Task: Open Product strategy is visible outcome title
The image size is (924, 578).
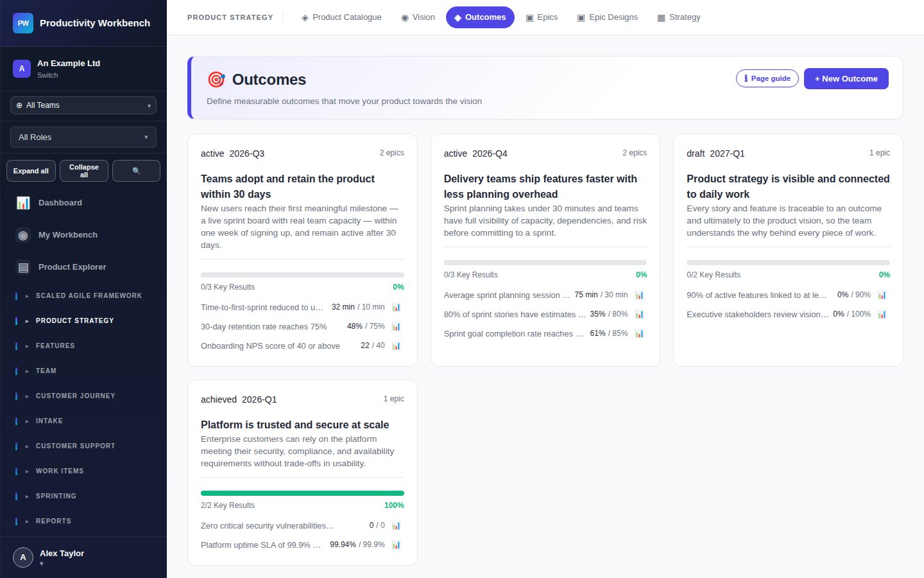Action: tap(788, 186)
